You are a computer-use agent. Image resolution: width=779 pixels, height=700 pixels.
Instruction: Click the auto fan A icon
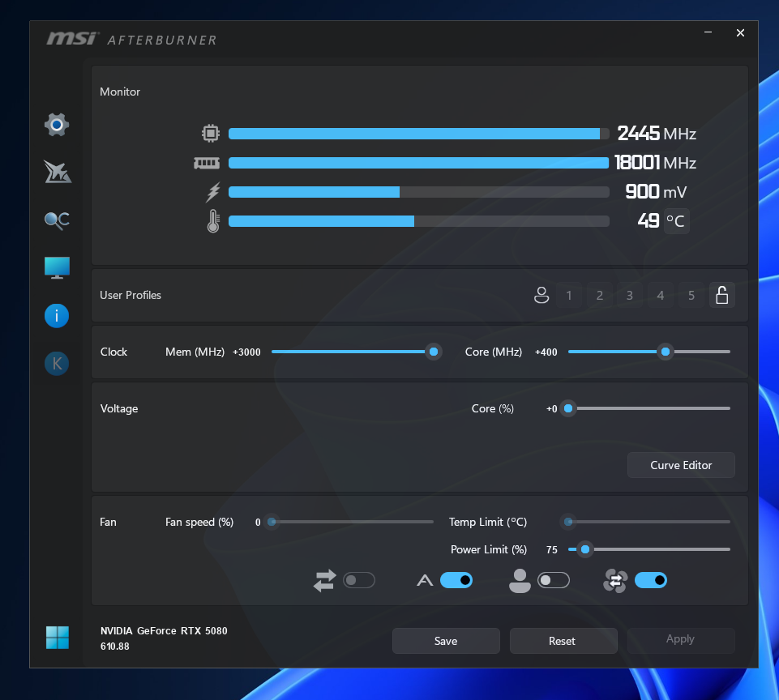click(425, 580)
